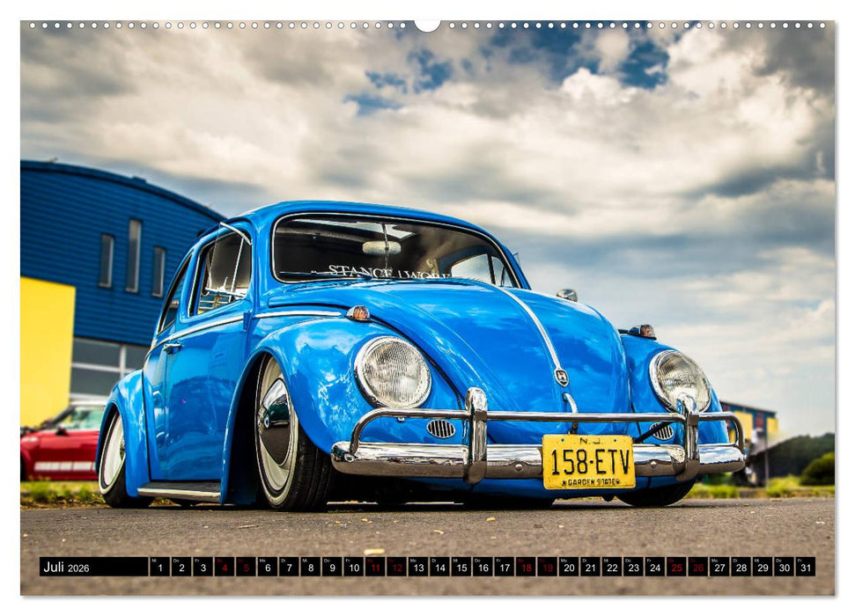
Task: Click the amber turn signal on the fender
Action: 360,312
